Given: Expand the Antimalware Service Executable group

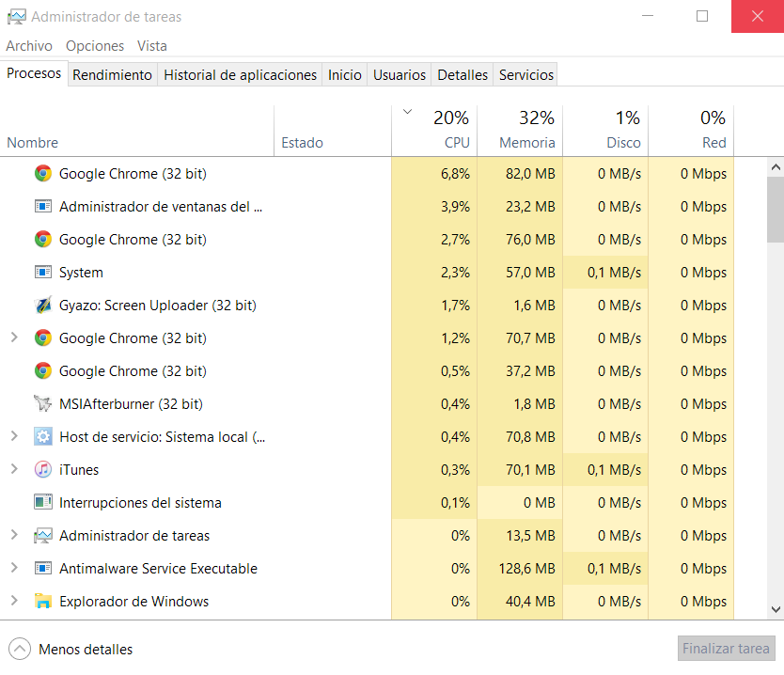Looking at the screenshot, I should point(14,568).
